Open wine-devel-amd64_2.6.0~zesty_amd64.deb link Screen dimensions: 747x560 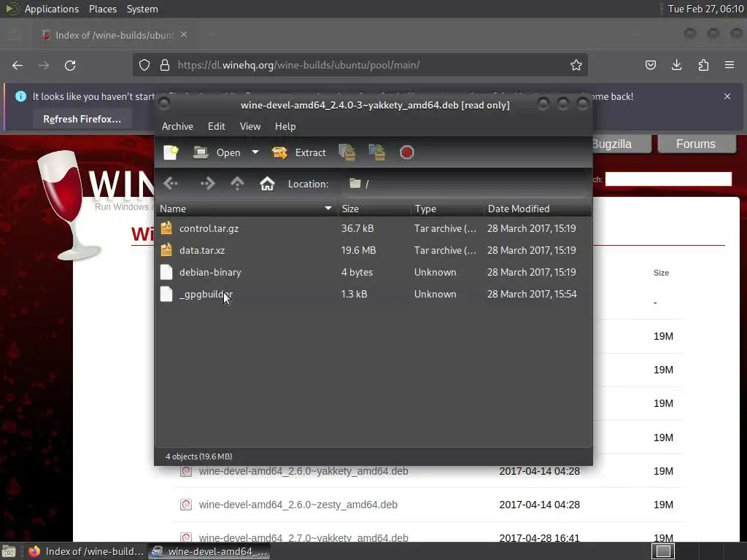[298, 505]
